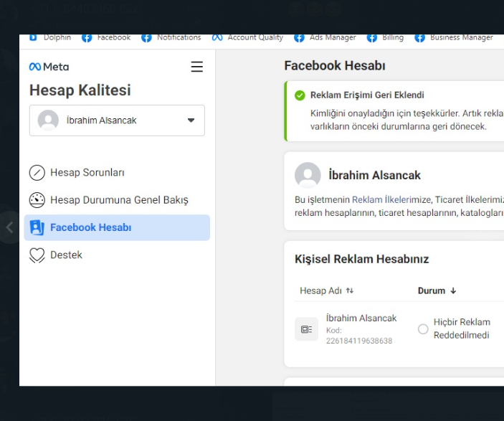
Task: Click the Kod 226184119638638 text
Action: tap(359, 336)
